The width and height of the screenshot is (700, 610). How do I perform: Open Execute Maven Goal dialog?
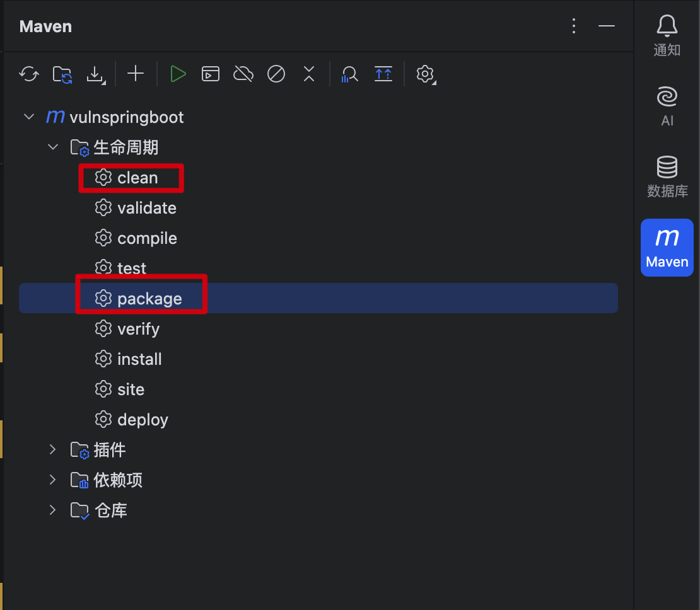click(x=210, y=74)
